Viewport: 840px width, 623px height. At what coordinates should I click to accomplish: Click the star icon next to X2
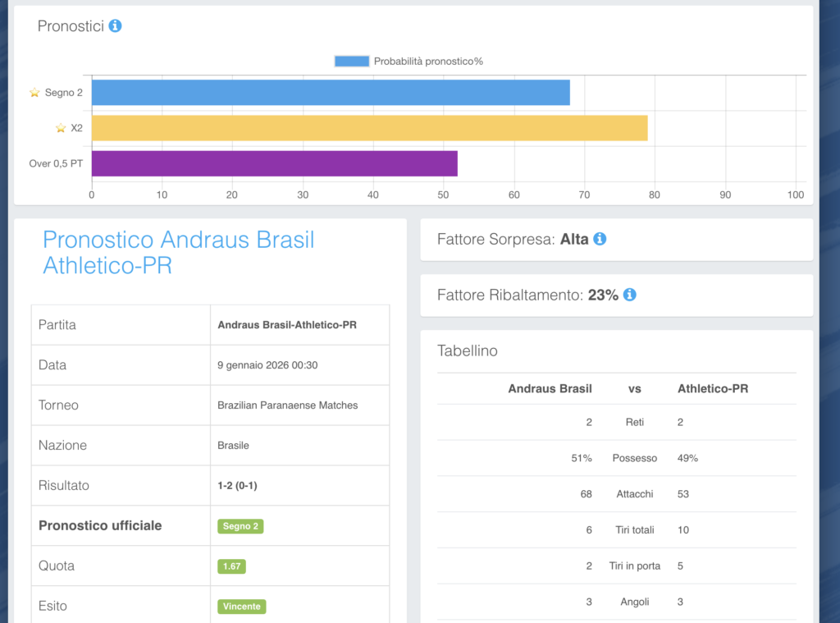(61, 128)
